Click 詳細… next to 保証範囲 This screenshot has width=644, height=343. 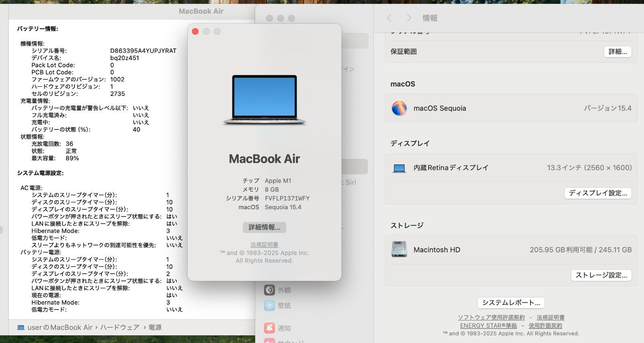[x=618, y=52]
